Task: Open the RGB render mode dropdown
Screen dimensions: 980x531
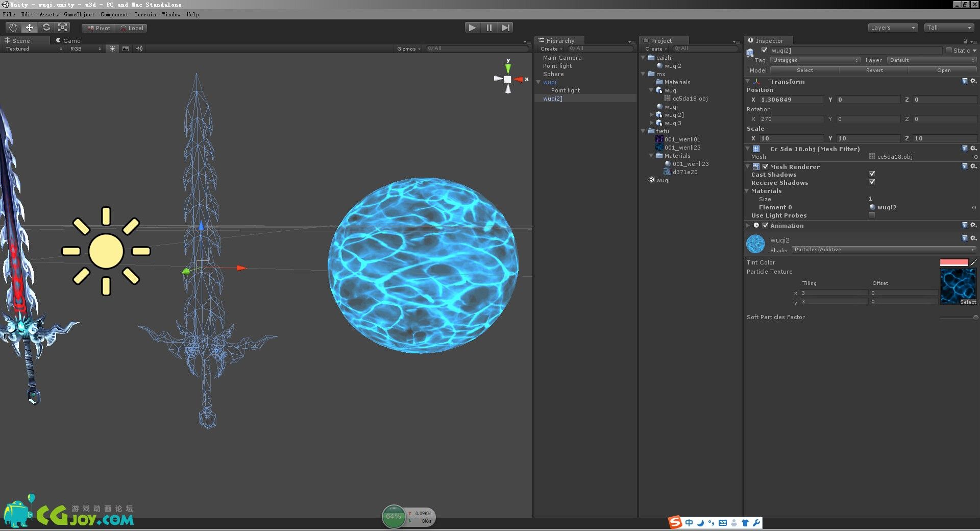Action: tap(86, 49)
